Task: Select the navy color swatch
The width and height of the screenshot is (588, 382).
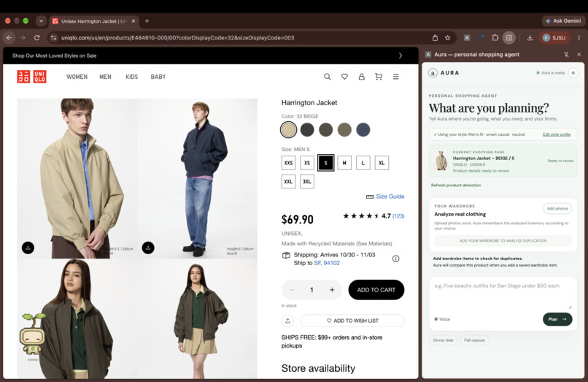Action: pyautogui.click(x=363, y=130)
